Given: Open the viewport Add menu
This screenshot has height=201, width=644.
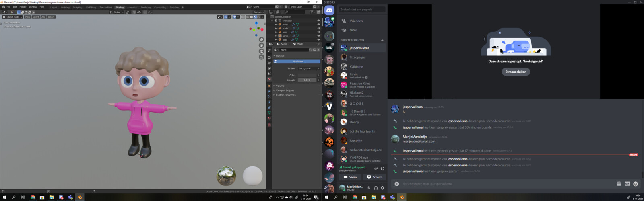Looking at the screenshot, I should point(43,17).
